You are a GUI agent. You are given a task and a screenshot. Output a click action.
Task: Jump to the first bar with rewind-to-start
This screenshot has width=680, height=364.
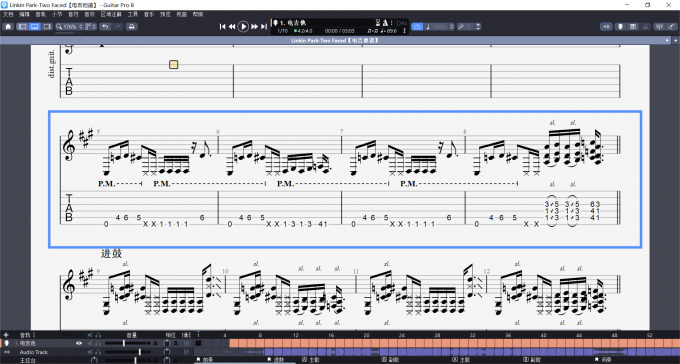point(222,26)
